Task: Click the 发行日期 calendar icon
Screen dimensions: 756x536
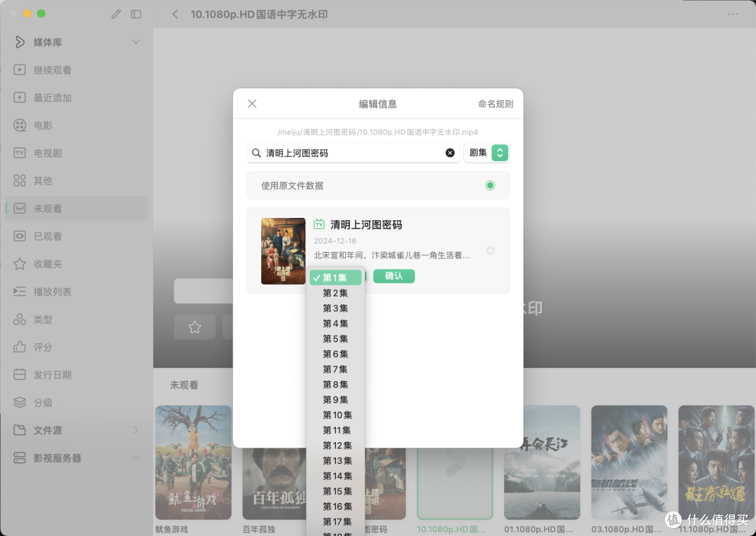Action: click(x=20, y=375)
